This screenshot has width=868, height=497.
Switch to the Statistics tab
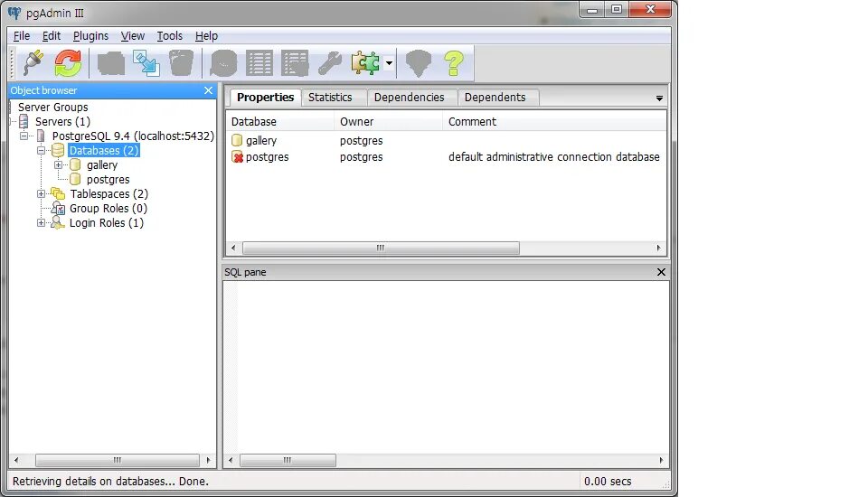[x=330, y=98]
